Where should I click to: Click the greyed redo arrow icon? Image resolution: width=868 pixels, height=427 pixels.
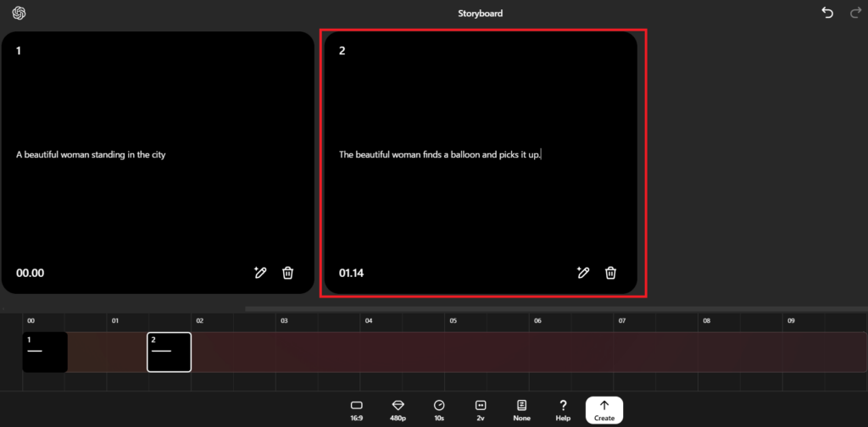click(x=855, y=13)
